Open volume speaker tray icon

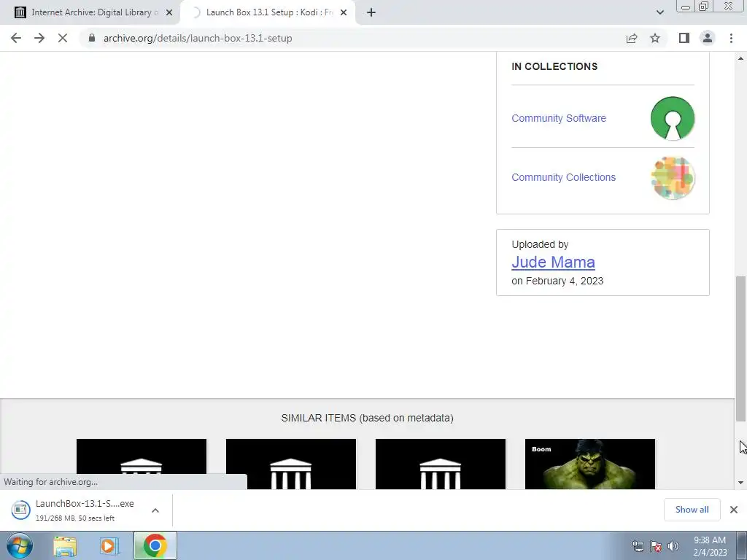click(673, 546)
